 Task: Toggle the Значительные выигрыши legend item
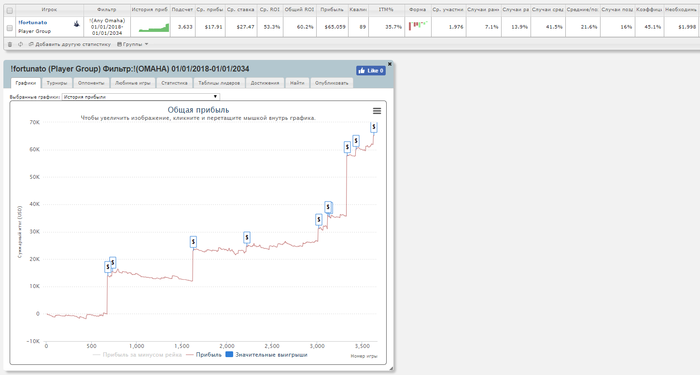click(267, 355)
